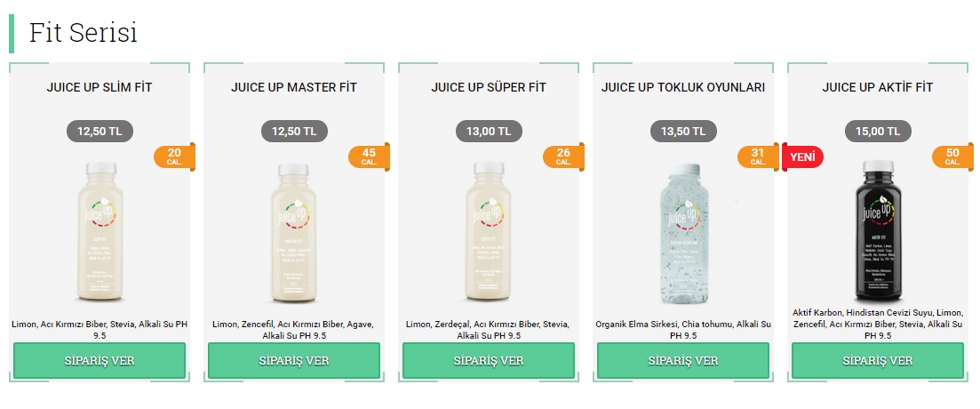The image size is (980, 409).
Task: Open the JUICE UP SLİM FİT title
Action: click(100, 88)
